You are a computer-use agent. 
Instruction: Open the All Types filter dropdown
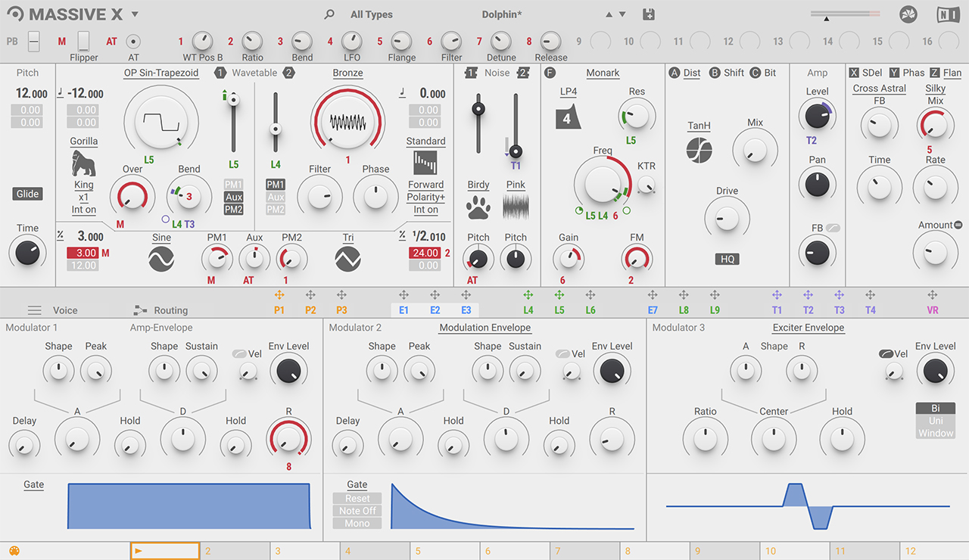coord(372,14)
